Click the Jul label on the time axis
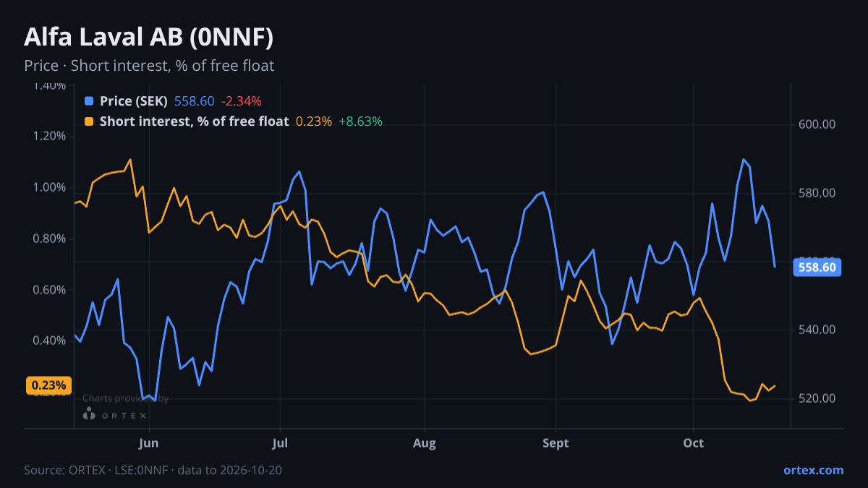This screenshot has width=868, height=488. coord(281,443)
